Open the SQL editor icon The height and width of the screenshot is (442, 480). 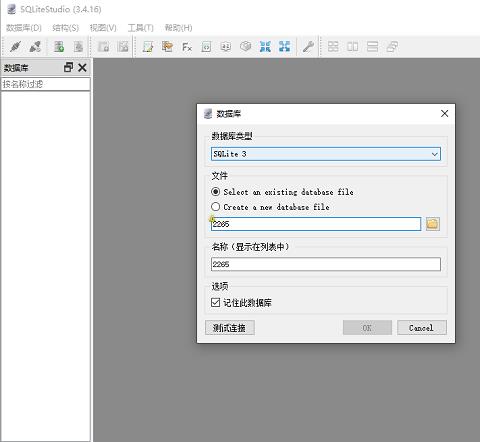[148, 47]
